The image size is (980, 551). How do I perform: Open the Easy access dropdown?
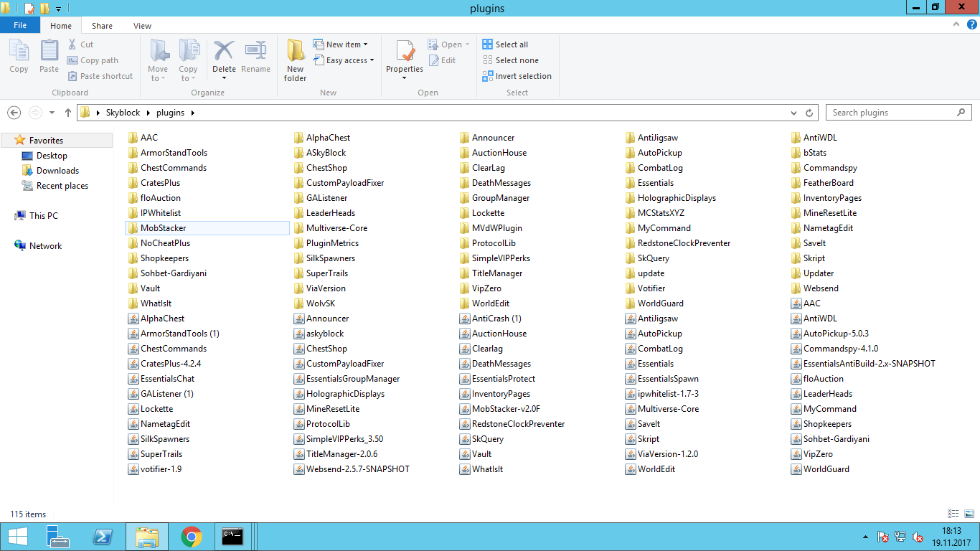[x=344, y=60]
